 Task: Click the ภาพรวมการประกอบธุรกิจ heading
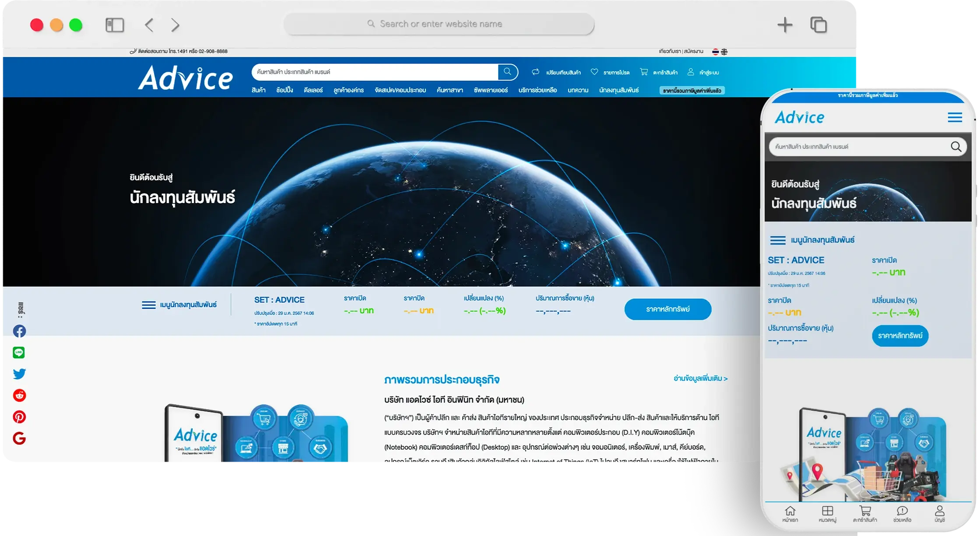click(442, 380)
